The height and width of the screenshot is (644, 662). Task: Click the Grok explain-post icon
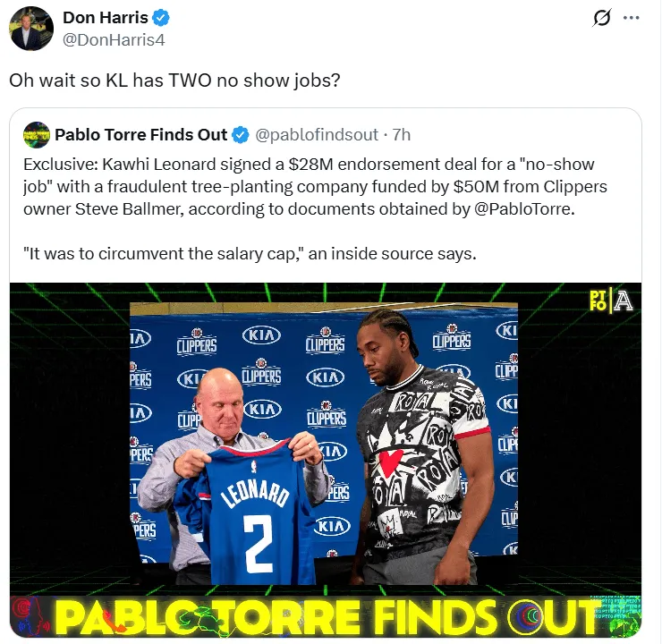602,18
